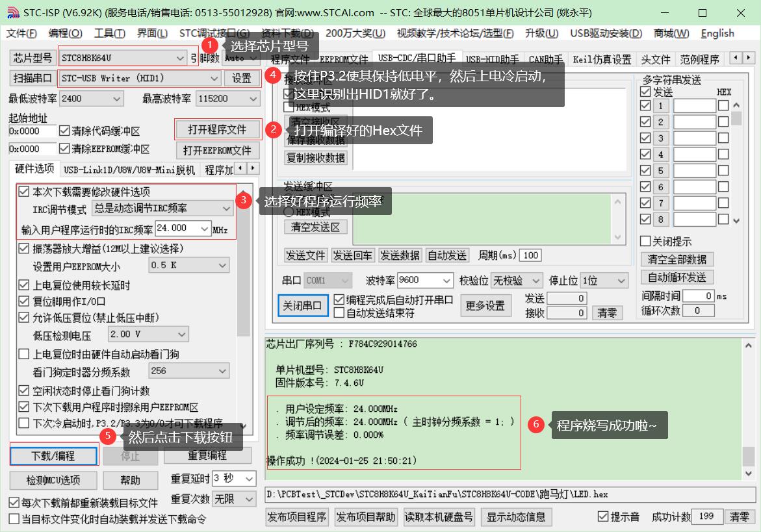Expand the STC-USB Writer (HID1) port dropdown
This screenshot has width=761, height=532.
(214, 78)
